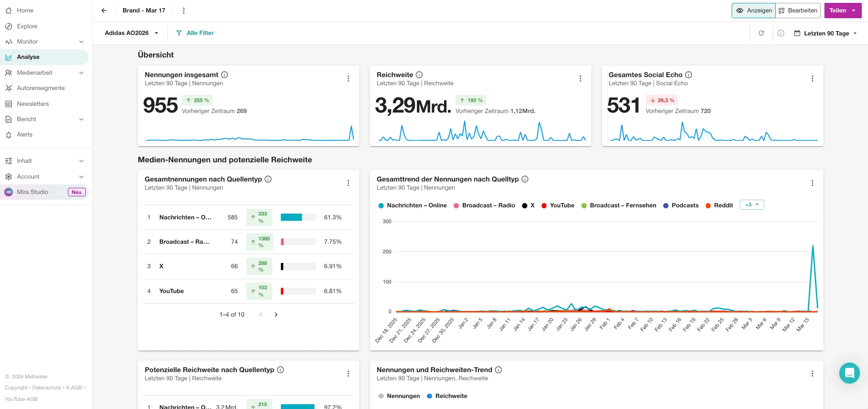Screen dimensions: 868x409
Task: Open the info tooltip for Nennungen insgesamt
Action: pyautogui.click(x=224, y=75)
